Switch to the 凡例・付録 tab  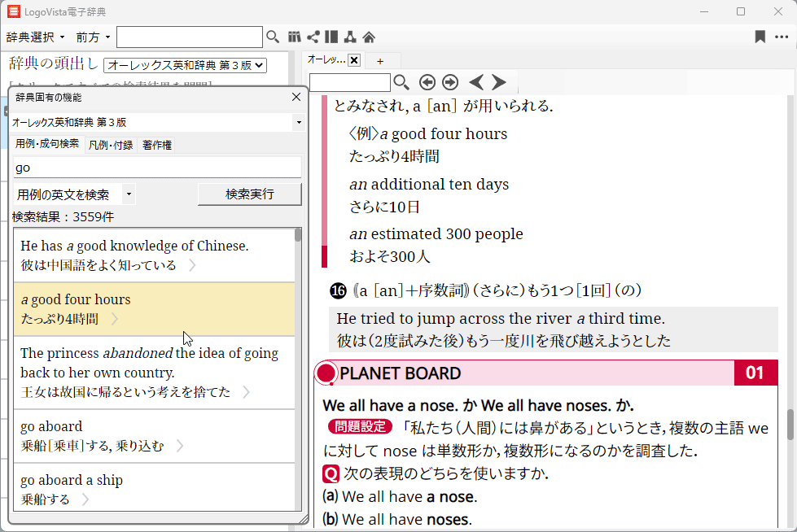[110, 145]
